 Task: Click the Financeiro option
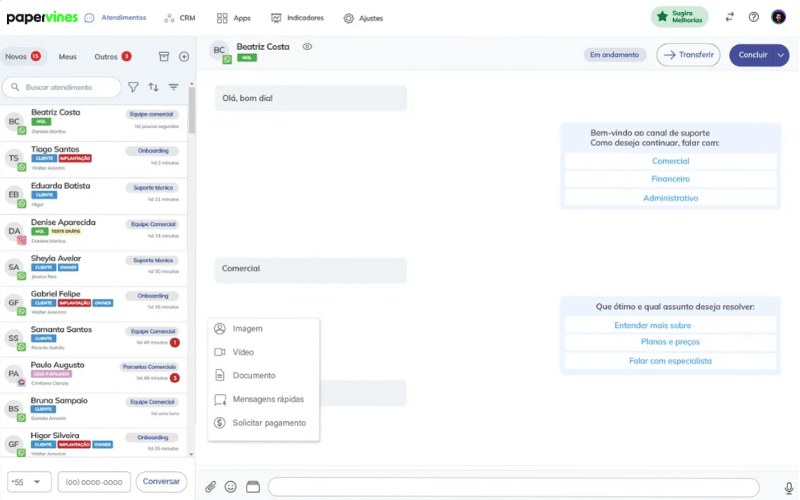670,179
